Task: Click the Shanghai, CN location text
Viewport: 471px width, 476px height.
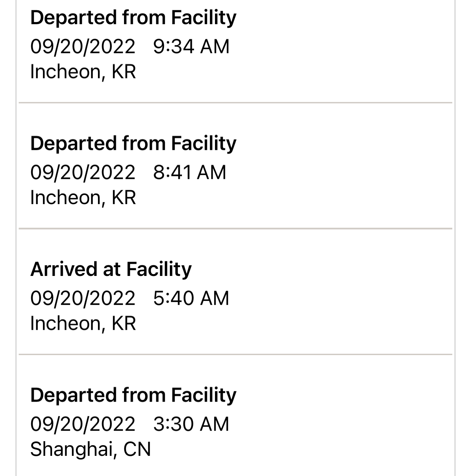Action: pos(90,449)
